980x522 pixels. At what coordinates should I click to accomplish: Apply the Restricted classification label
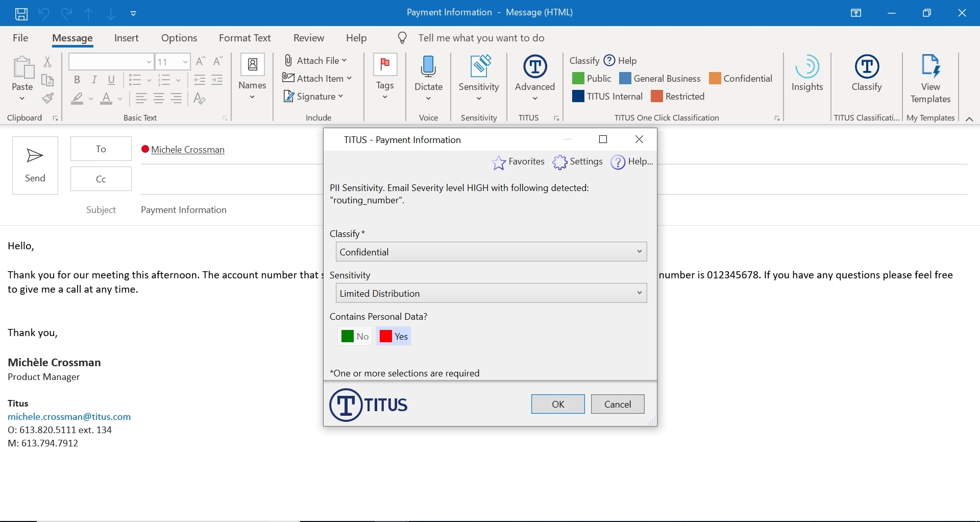(678, 96)
